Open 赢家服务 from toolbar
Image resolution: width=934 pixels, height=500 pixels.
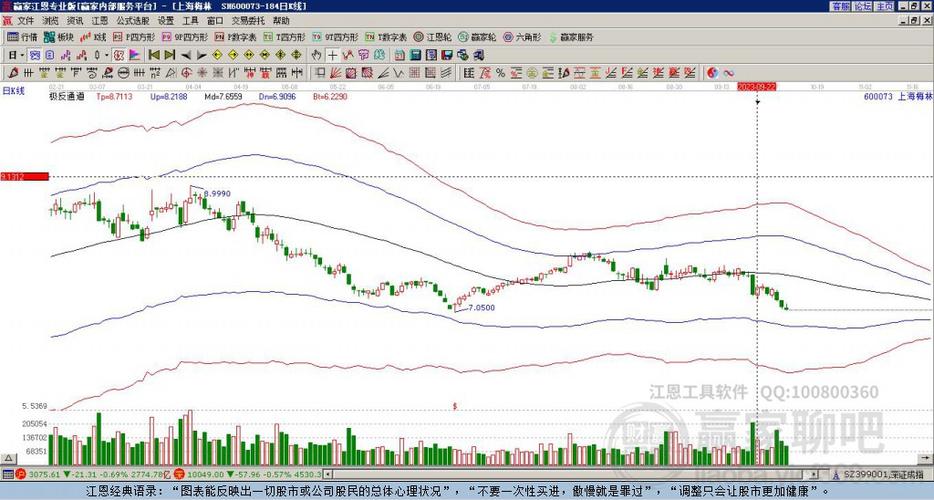coord(571,37)
